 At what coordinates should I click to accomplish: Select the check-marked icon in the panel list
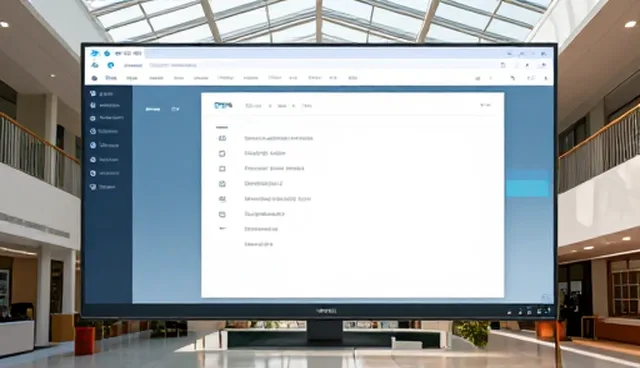point(222,184)
